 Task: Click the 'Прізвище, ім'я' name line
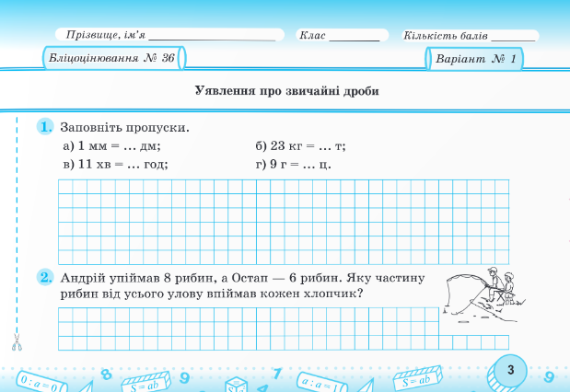click(218, 36)
